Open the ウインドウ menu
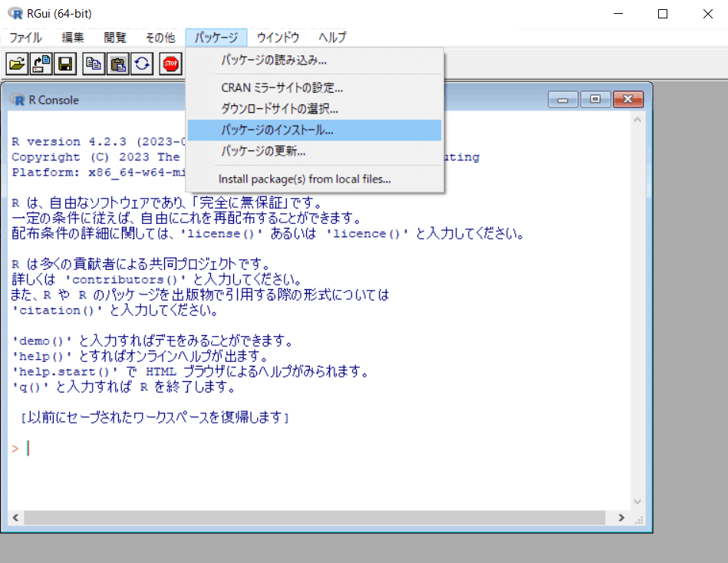The image size is (728, 563). point(278,38)
